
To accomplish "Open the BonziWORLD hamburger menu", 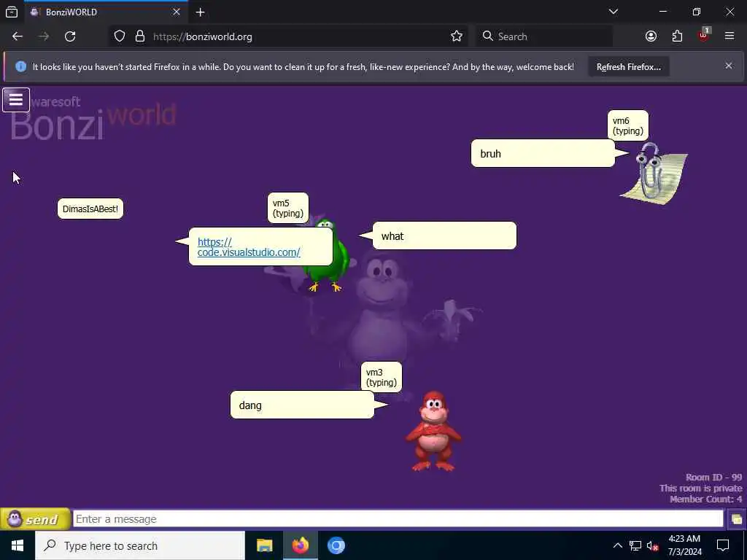I will point(16,100).
